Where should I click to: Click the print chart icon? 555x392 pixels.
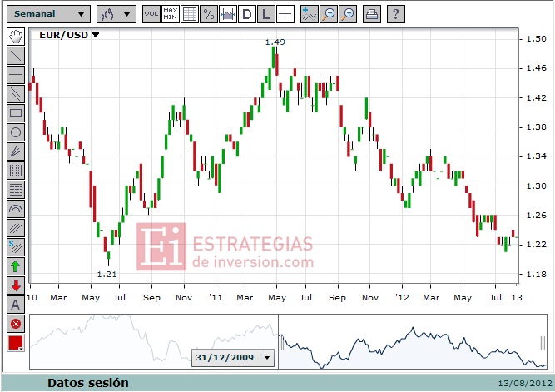point(372,14)
